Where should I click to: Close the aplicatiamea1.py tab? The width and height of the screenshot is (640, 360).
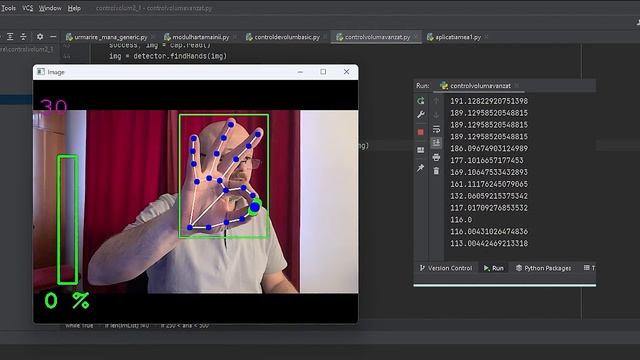point(486,37)
